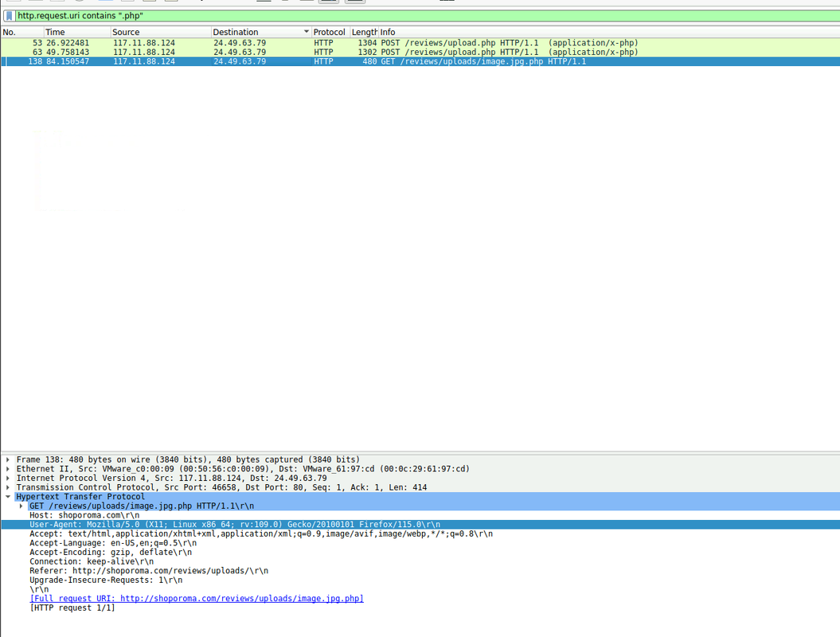Select packet number 63 in the list
The height and width of the screenshot is (637, 840).
420,52
